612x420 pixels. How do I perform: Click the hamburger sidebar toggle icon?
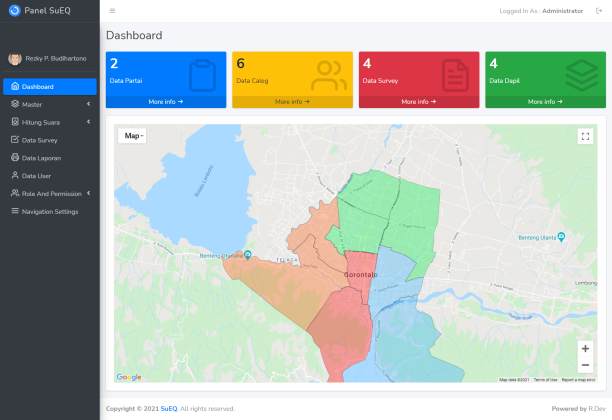(x=112, y=11)
